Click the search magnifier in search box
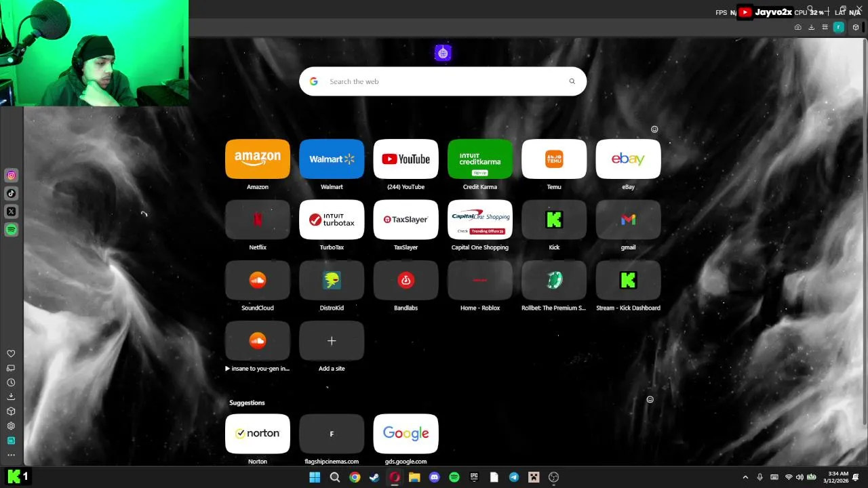868x488 pixels. [572, 81]
